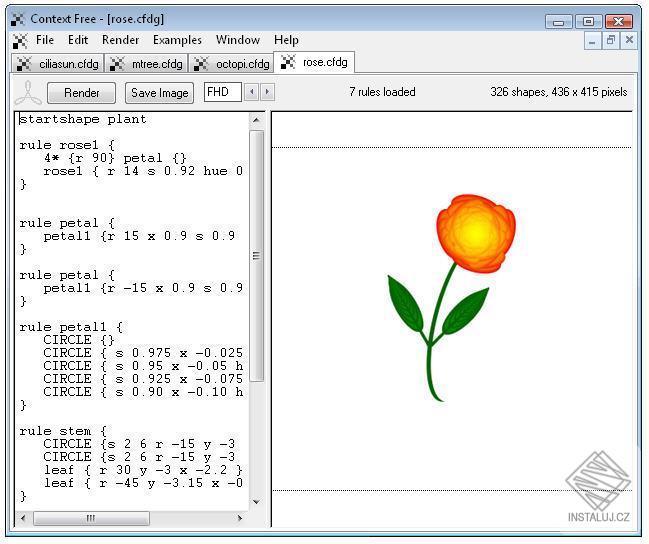The height and width of the screenshot is (544, 649).
Task: Go to the previous variation using the left arrow
Action: [x=252, y=92]
